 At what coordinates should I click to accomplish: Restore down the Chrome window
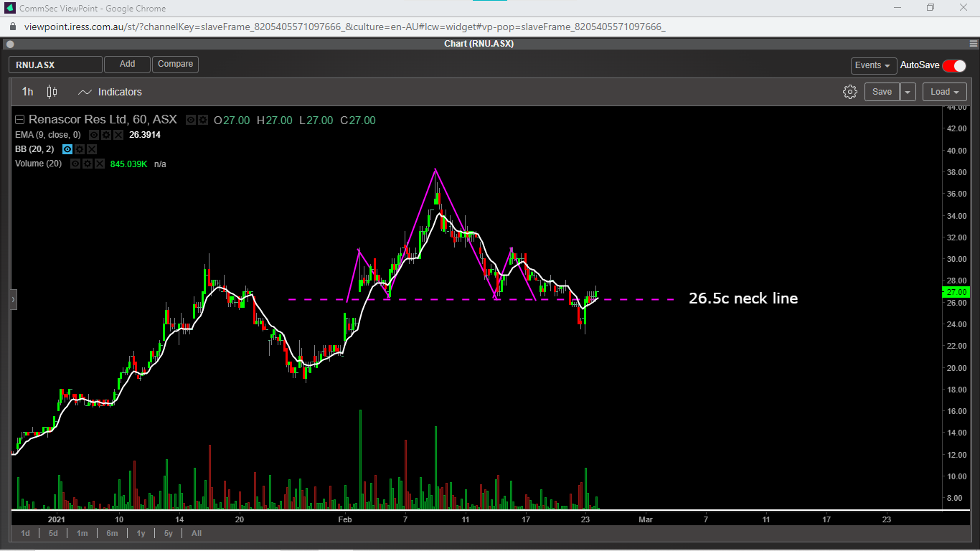point(930,8)
